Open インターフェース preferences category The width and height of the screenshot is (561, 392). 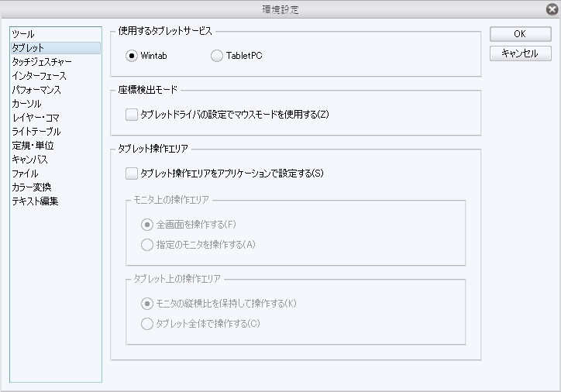[40, 76]
